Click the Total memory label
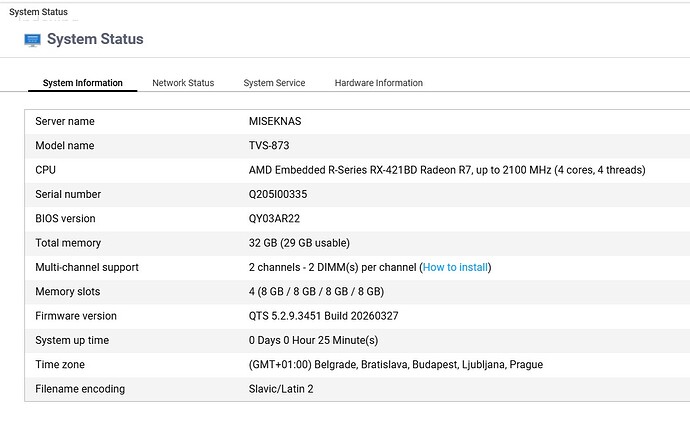 [68, 243]
